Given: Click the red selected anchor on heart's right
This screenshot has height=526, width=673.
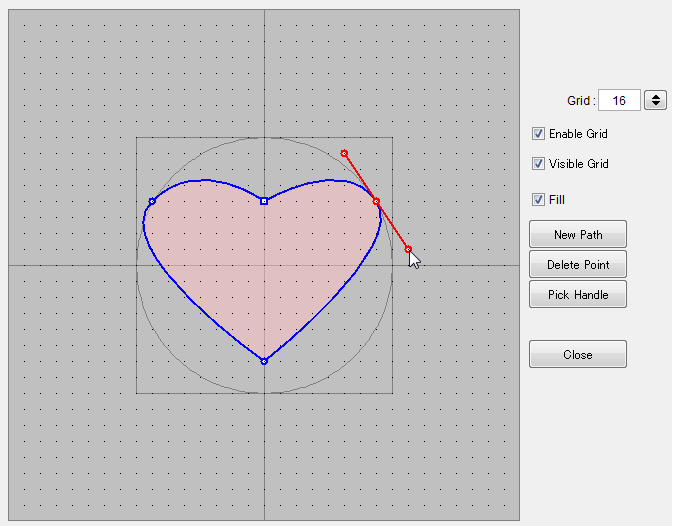Looking at the screenshot, I should (376, 201).
